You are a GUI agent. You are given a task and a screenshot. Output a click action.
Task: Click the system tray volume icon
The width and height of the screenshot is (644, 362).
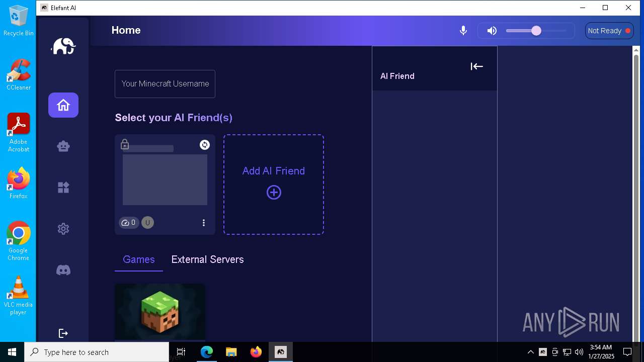579,352
